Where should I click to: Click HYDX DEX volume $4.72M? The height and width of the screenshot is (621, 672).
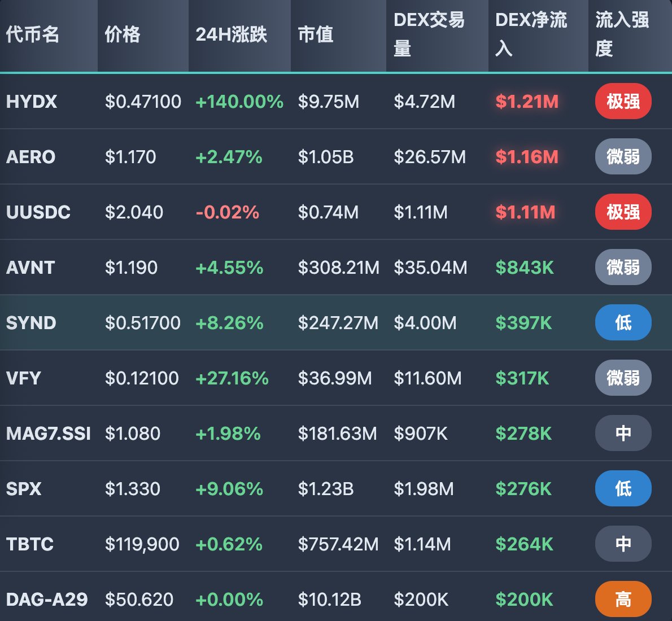425,102
